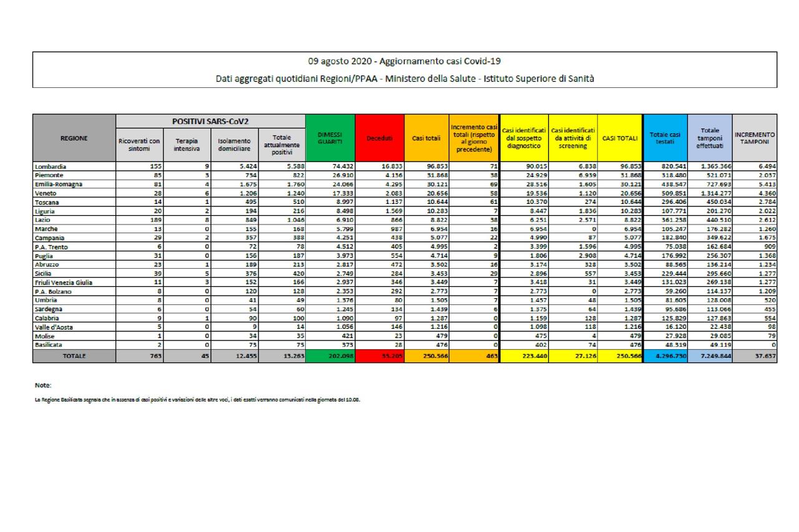Select the 'Lazio' row label
Image resolution: width=799 pixels, height=532 pixels.
[43, 221]
